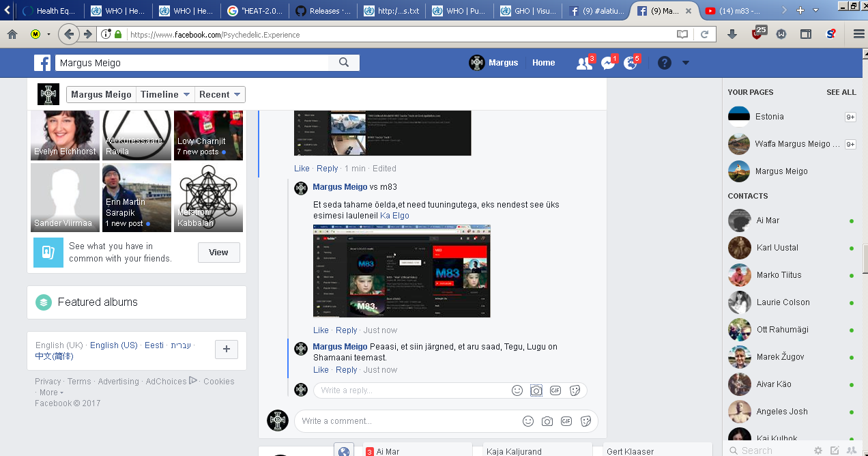Switch language to English (US)
The width and height of the screenshot is (868, 456).
click(114, 345)
